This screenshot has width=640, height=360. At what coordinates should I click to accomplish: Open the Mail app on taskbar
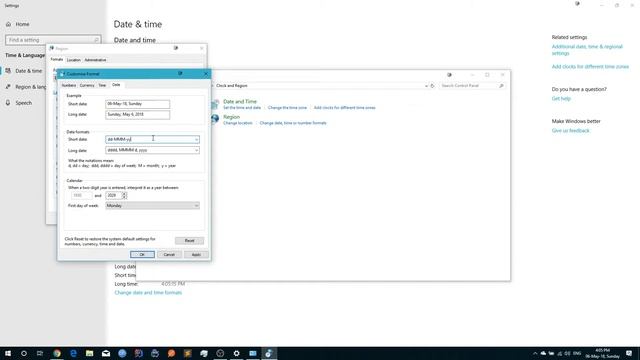(x=106, y=353)
